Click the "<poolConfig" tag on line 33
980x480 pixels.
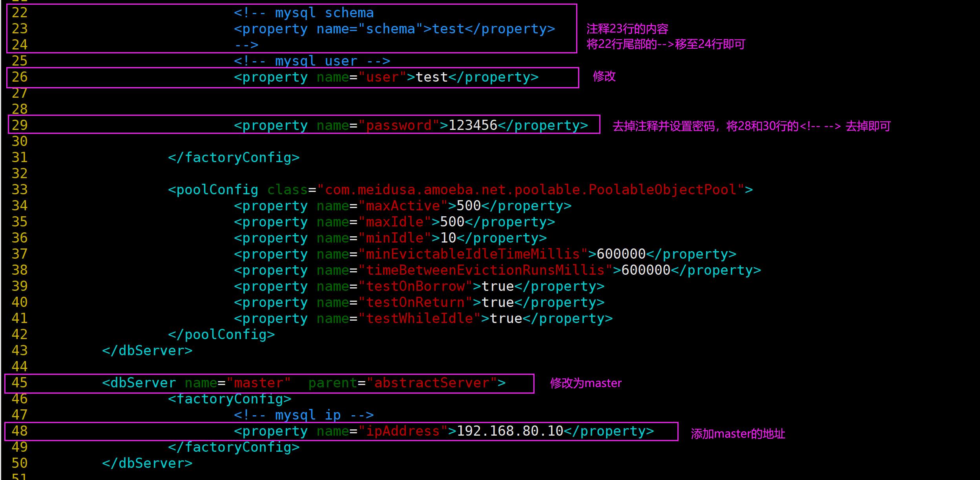(213, 190)
